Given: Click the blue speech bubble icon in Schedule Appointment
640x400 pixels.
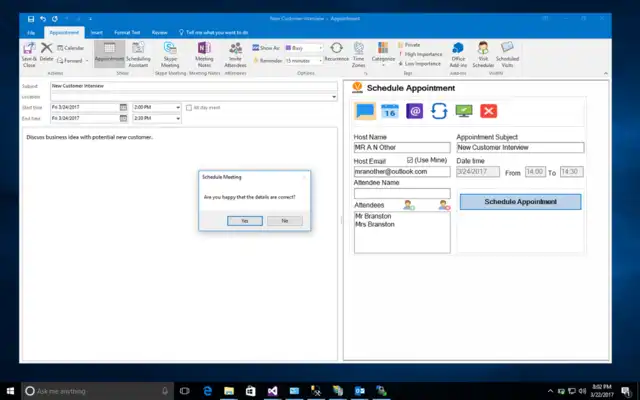Looking at the screenshot, I should pos(365,111).
